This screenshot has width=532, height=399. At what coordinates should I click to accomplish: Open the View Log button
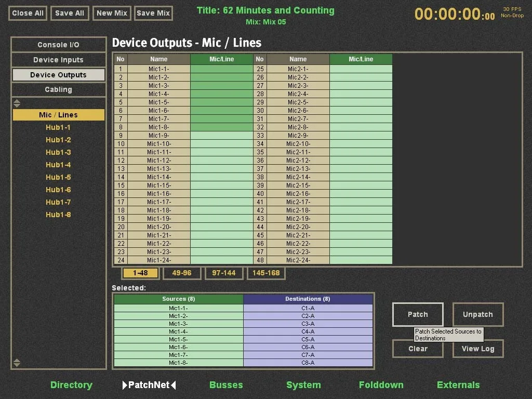(478, 349)
